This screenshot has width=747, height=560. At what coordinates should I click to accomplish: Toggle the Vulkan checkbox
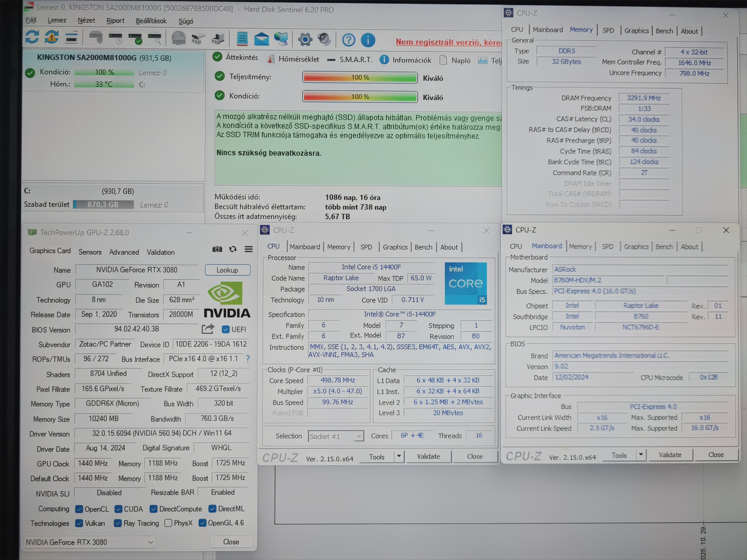pyautogui.click(x=79, y=523)
